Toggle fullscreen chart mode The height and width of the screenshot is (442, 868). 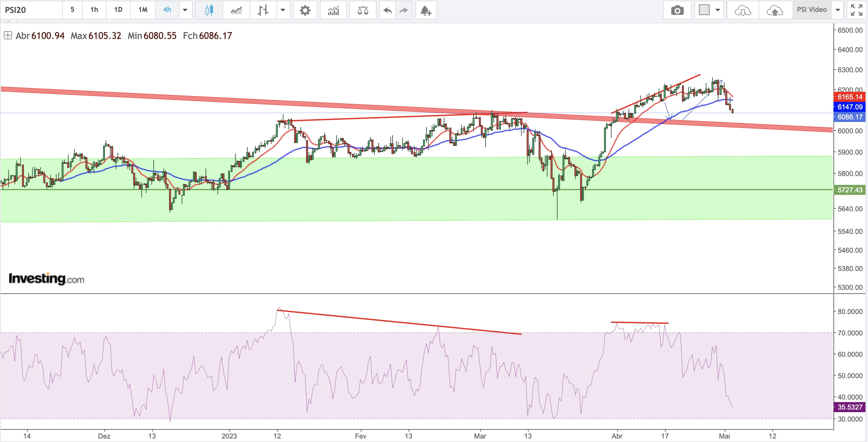[857, 10]
